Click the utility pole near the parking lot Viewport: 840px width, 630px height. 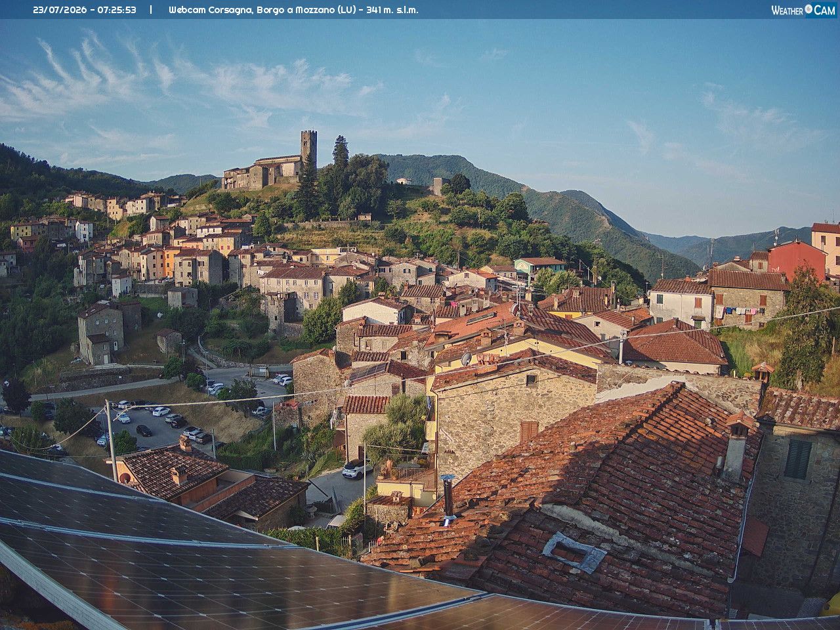click(112, 440)
